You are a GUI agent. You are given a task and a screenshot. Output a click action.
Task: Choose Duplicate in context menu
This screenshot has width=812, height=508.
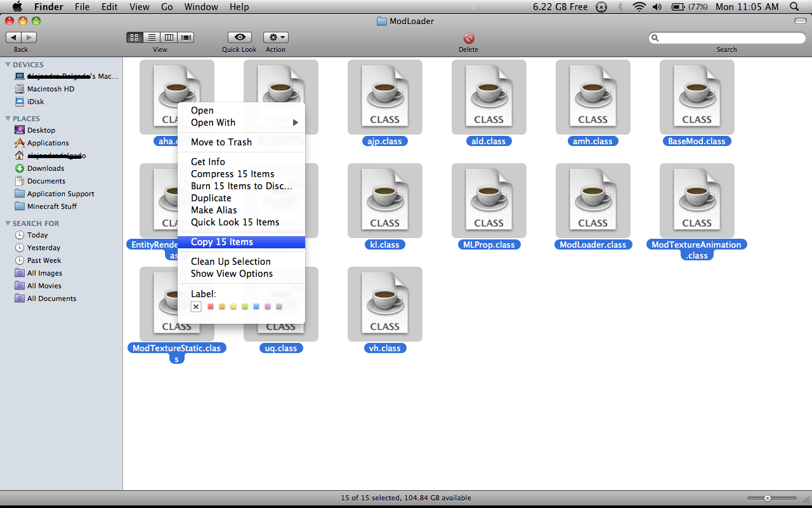241,198
